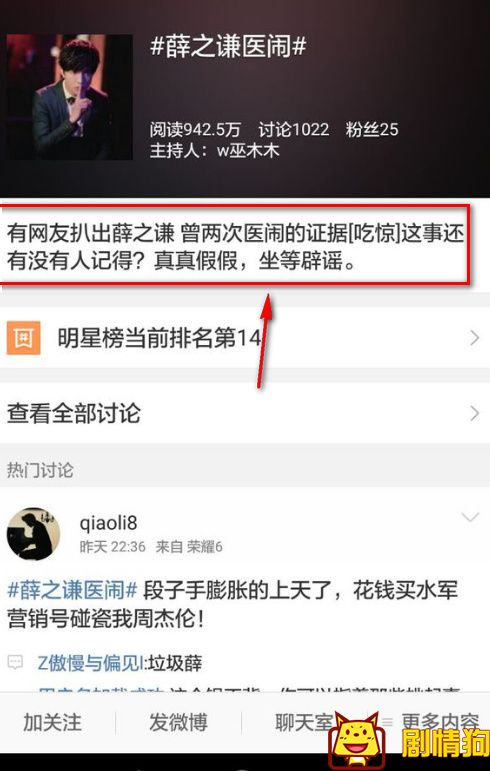Open the 更多内容 menu icon

pyautogui.click(x=388, y=722)
